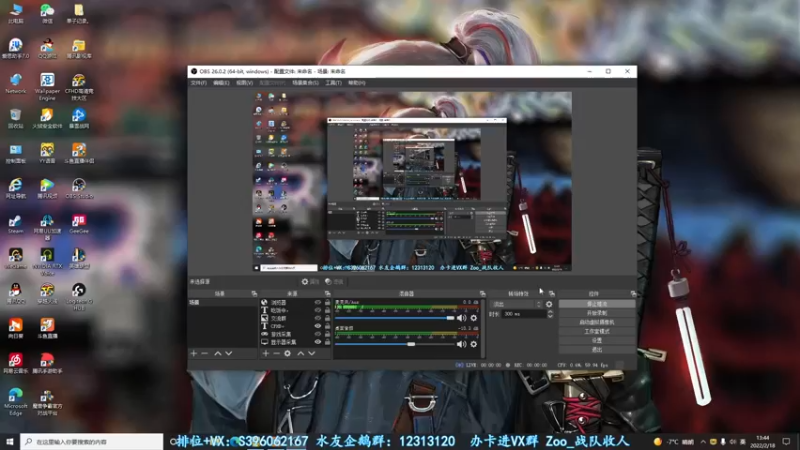Image resolution: width=800 pixels, height=450 pixels.
Task: Open the Windows Start menu
Action: (10, 442)
